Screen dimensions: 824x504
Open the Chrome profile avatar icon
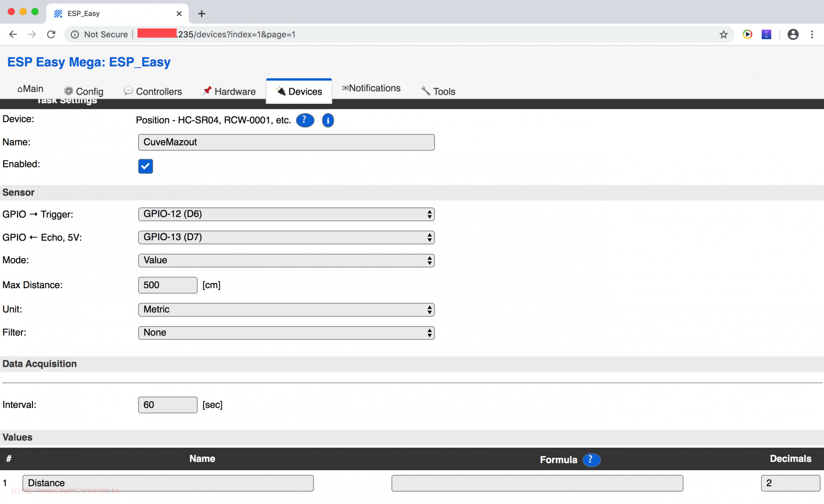point(793,34)
